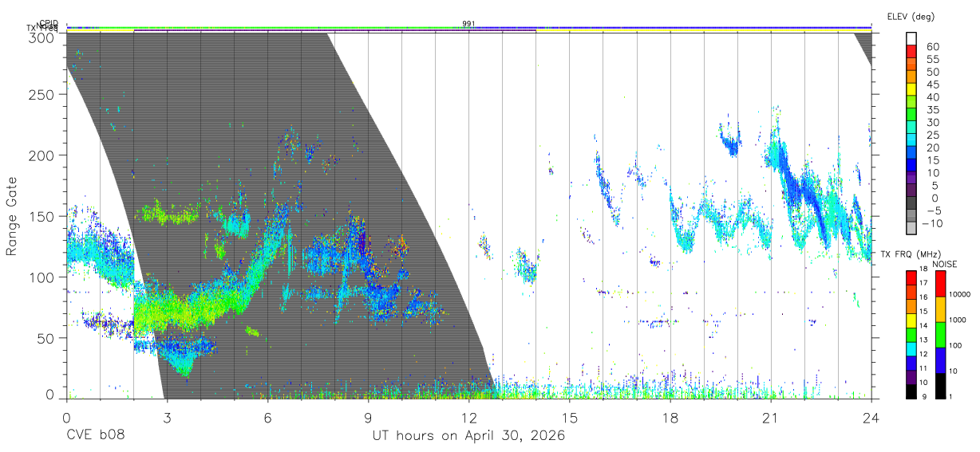Select the cyan segment of the TX FRQ bar
The image size is (980, 452).
(911, 349)
